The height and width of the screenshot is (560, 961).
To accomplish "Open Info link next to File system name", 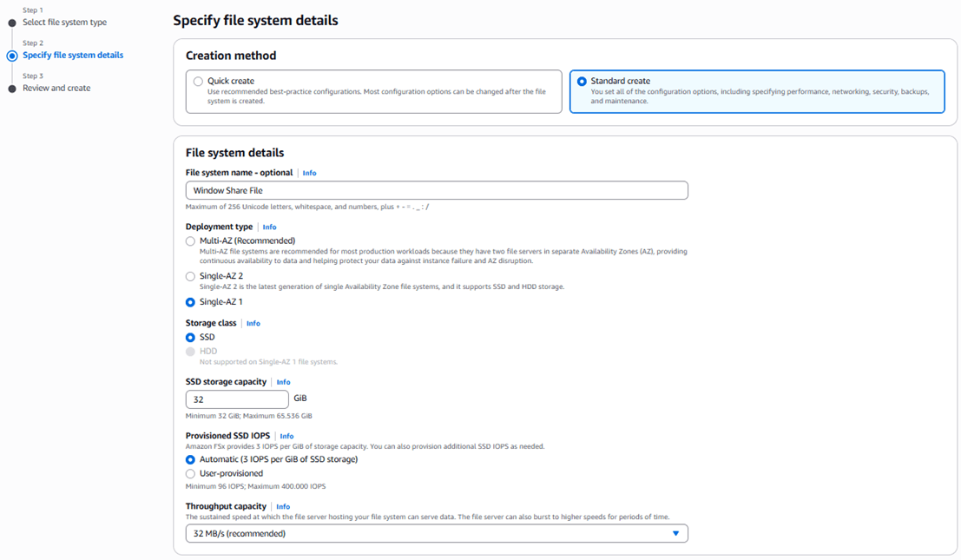I will tap(309, 173).
